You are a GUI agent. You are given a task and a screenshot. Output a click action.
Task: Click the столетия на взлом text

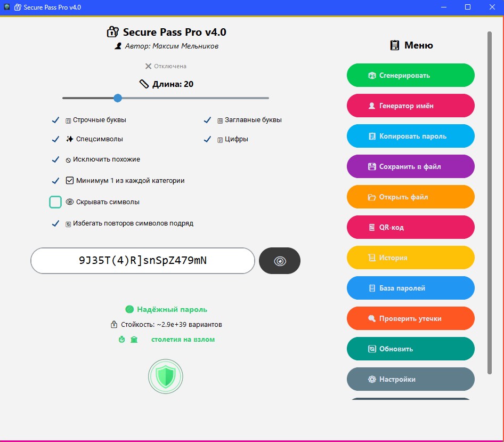click(x=183, y=340)
